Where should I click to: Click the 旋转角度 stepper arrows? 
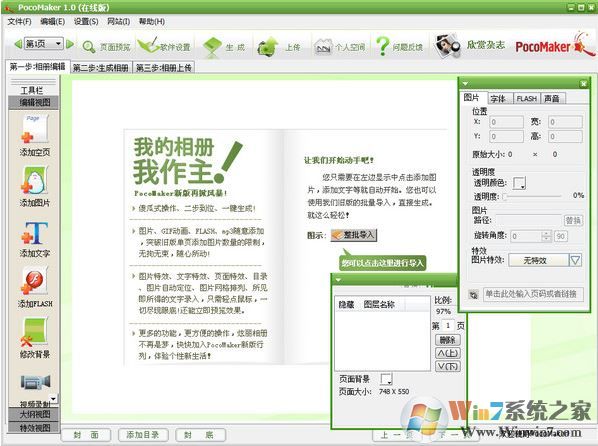[546, 236]
